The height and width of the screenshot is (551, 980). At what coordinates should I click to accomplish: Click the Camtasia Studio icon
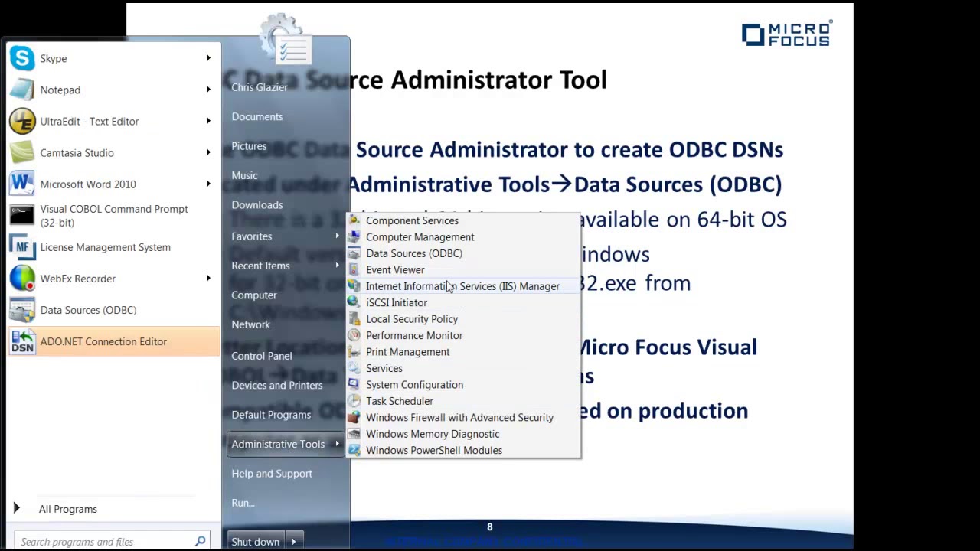click(22, 152)
